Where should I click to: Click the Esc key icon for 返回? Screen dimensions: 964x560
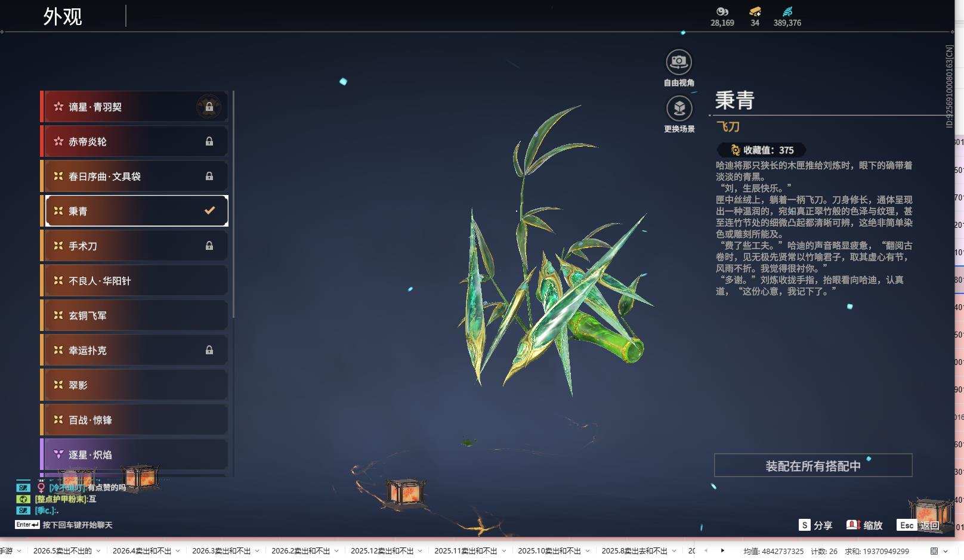[907, 525]
